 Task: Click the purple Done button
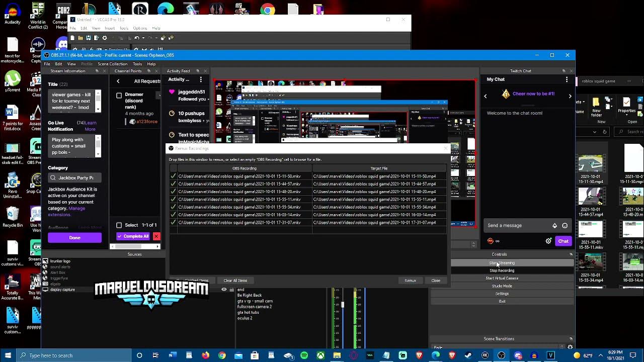point(74,238)
